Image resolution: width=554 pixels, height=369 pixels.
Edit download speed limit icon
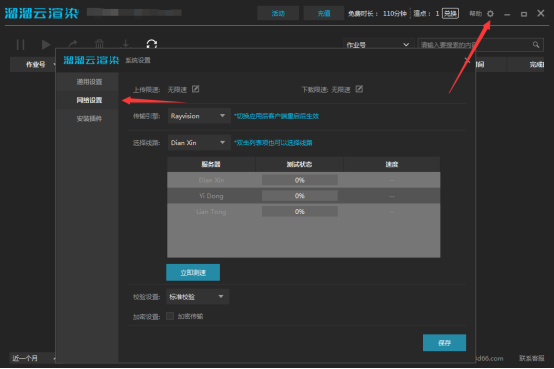click(359, 89)
